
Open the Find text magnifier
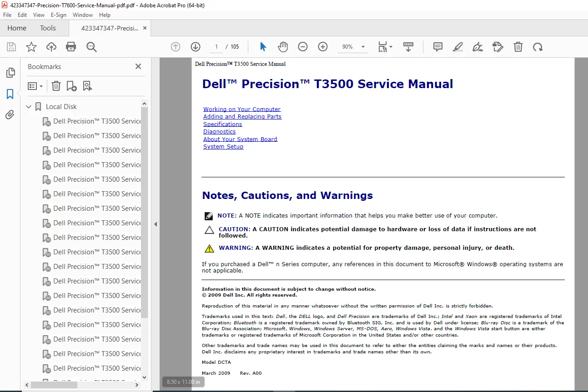pyautogui.click(x=91, y=47)
